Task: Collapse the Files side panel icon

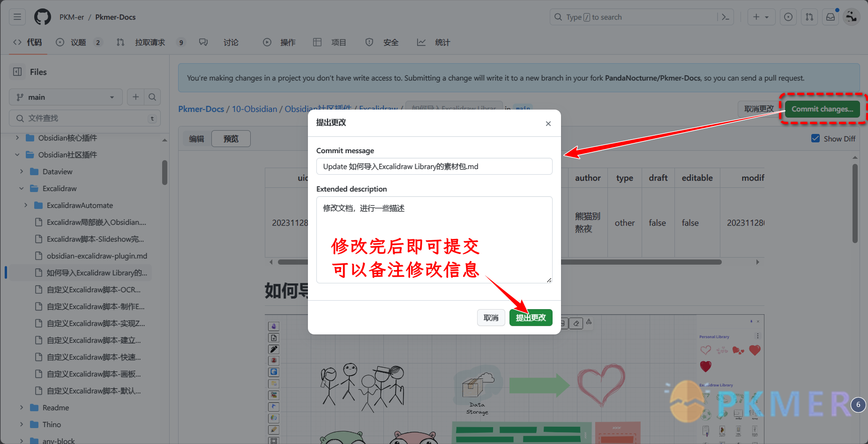Action: (17, 72)
